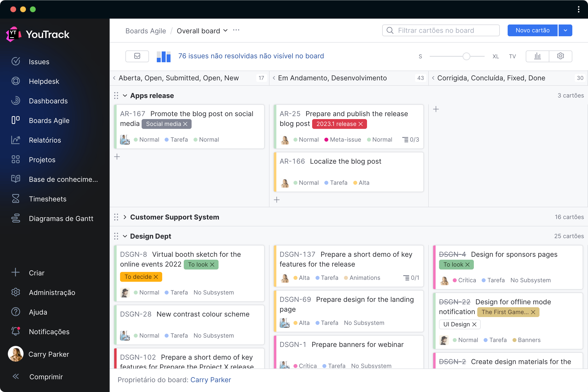Open the Dashboards section

point(49,101)
